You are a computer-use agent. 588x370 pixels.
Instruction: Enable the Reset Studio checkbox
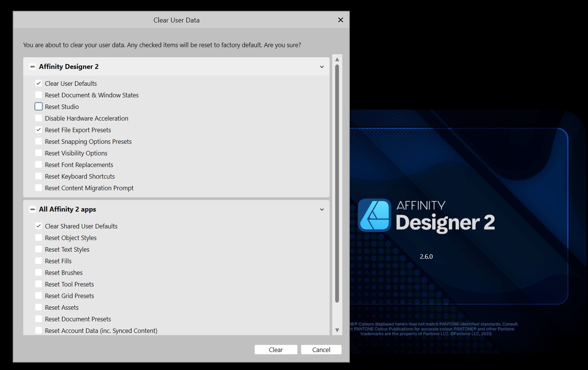39,107
